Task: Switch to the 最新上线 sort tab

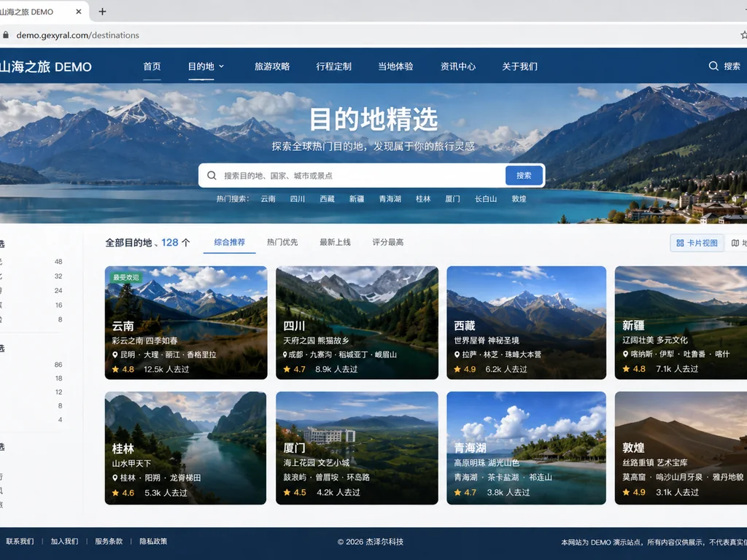Action: tap(336, 242)
